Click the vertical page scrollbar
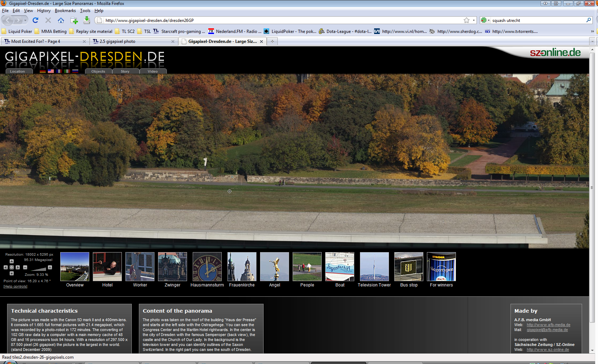This screenshot has width=598, height=364. coord(592,188)
